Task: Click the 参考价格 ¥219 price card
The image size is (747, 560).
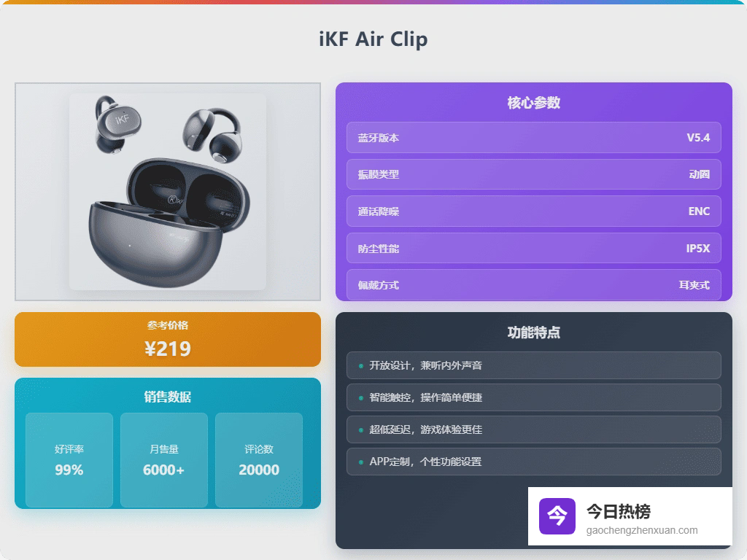Action: click(x=168, y=340)
